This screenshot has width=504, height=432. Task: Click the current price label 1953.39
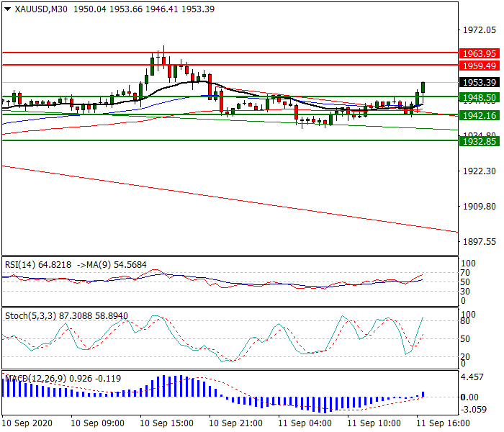480,82
